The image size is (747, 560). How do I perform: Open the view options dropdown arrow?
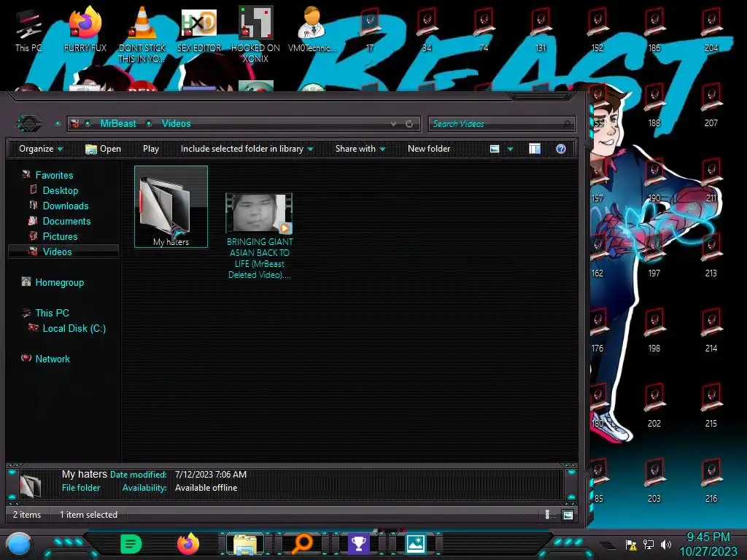[x=510, y=149]
